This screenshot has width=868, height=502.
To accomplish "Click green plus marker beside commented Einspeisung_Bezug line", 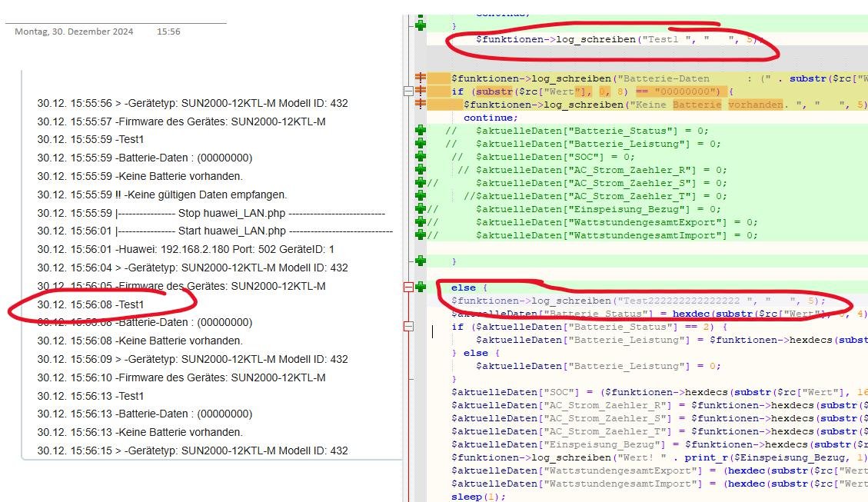I will (421, 209).
